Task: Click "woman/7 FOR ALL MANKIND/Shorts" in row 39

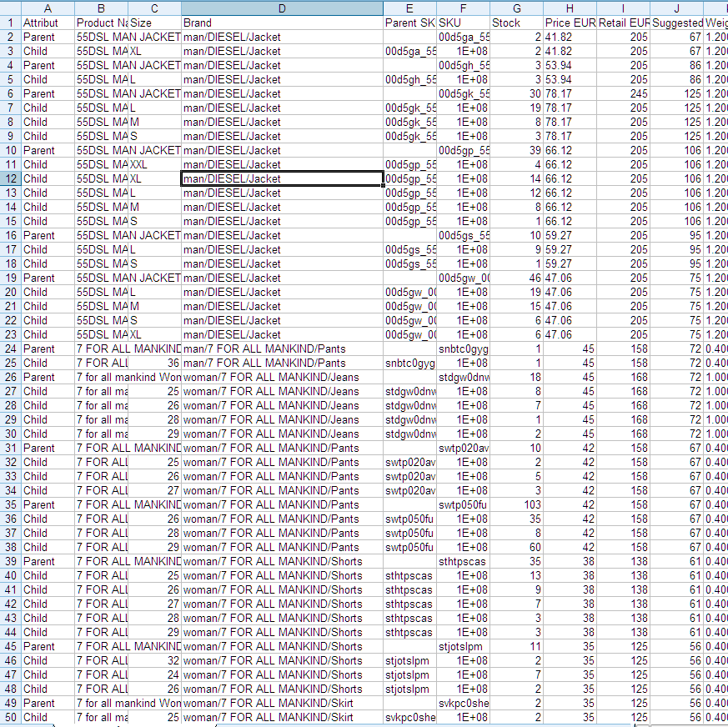Action: tap(283, 561)
